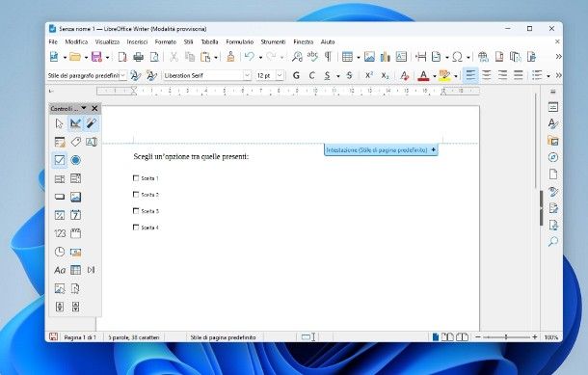This screenshot has width=588, height=375.
Task: Open the 12 pt font size dropdown
Action: pyautogui.click(x=280, y=75)
